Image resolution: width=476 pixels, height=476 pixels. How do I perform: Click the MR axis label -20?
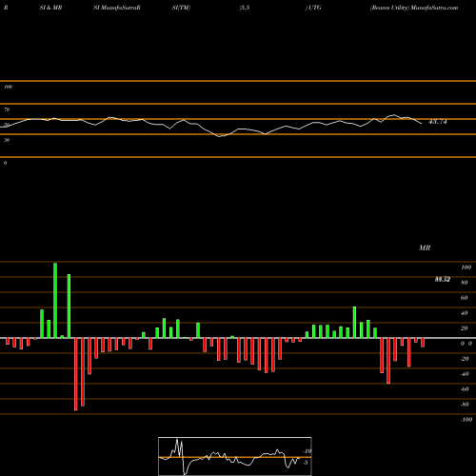(465, 359)
